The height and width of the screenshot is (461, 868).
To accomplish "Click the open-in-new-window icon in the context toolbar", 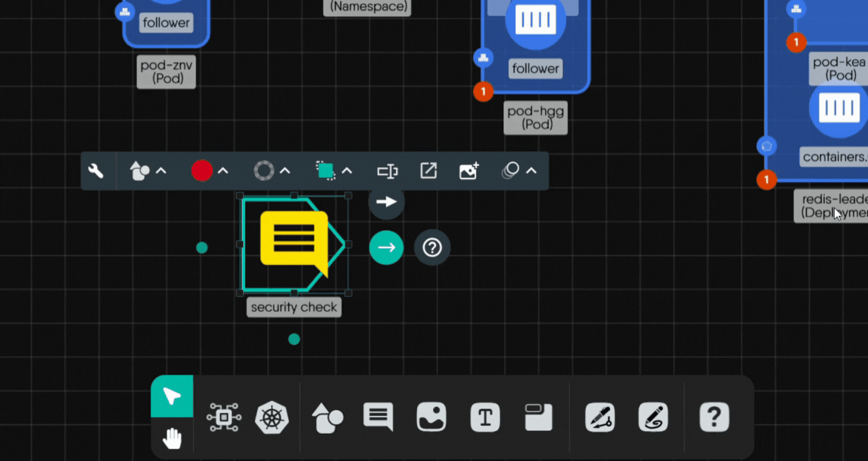I will [x=428, y=171].
